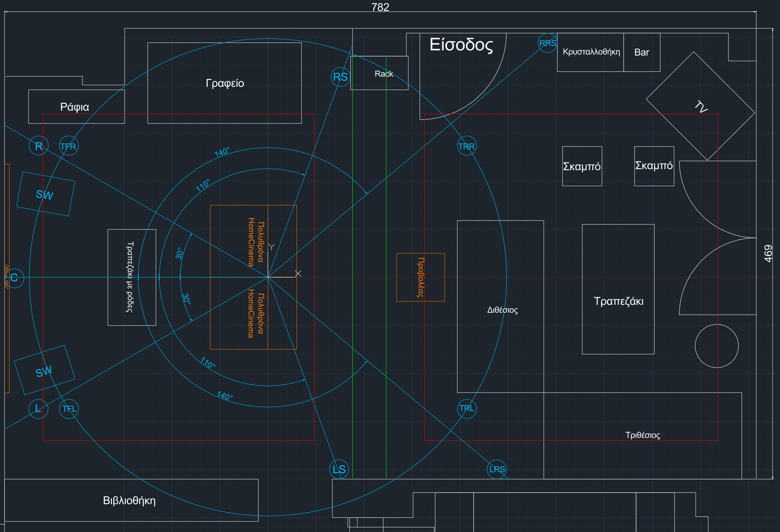Click the Γραφείο desk label
The width and height of the screenshot is (780, 532).
click(x=225, y=83)
